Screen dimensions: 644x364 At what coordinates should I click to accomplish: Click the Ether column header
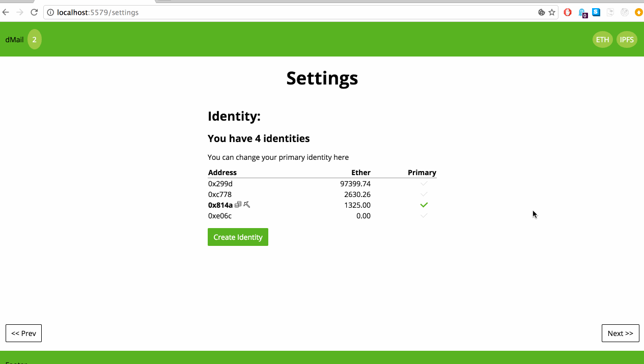(361, 172)
